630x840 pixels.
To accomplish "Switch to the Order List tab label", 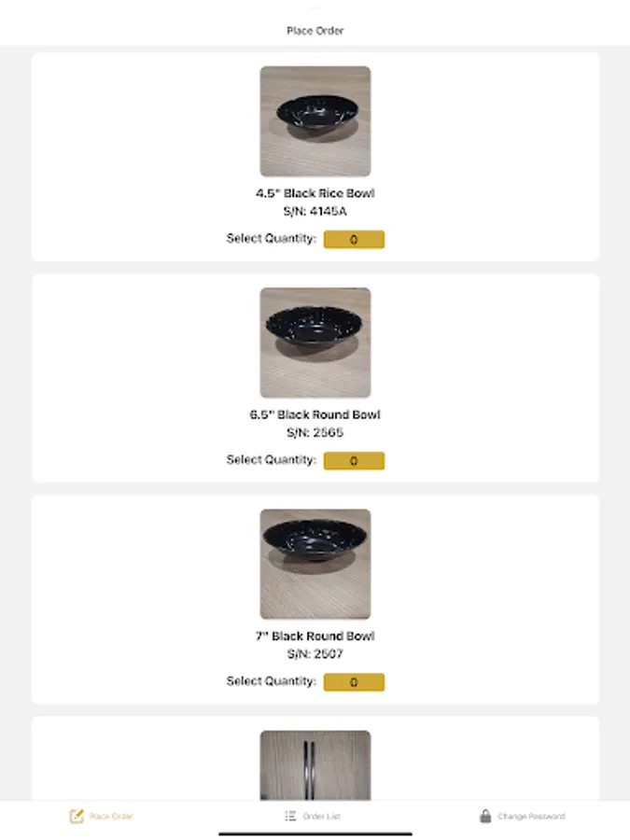I will coord(321,817).
